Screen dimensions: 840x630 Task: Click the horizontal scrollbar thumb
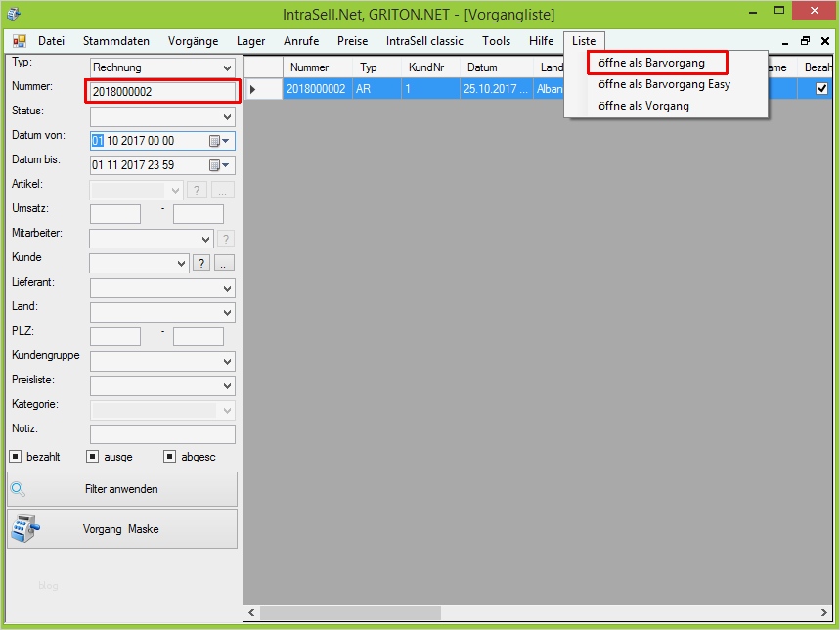pyautogui.click(x=351, y=612)
